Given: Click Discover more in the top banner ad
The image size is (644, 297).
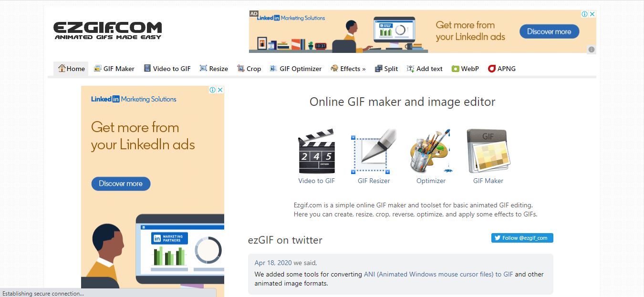Looking at the screenshot, I should [549, 31].
